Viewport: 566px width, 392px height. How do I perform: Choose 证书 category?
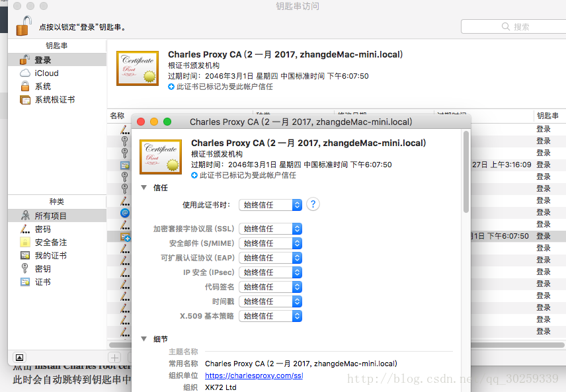click(57, 282)
